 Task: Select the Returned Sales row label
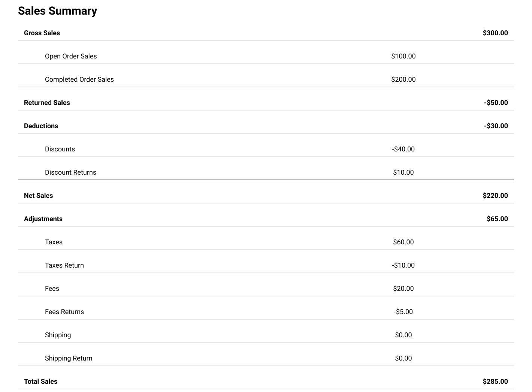pos(47,103)
